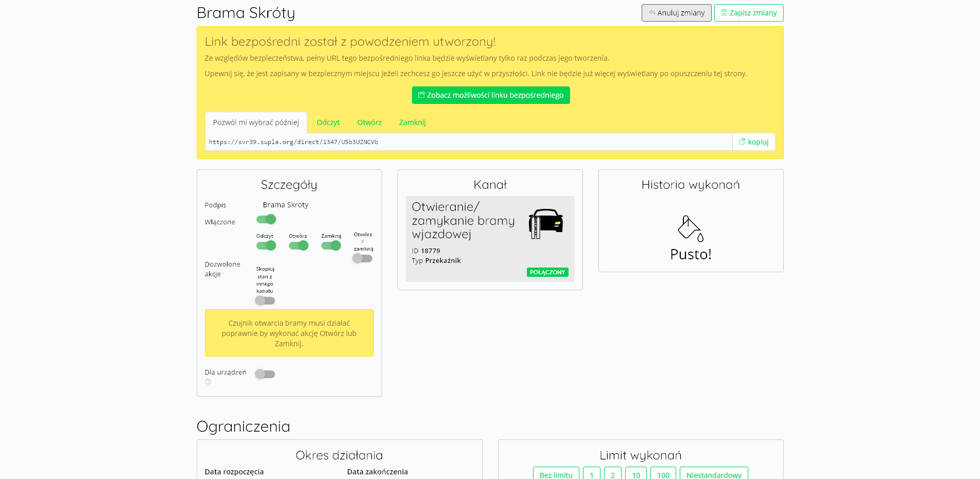Select the Bez limitu execution limit
Screen dimensions: 980x479
coord(556,475)
